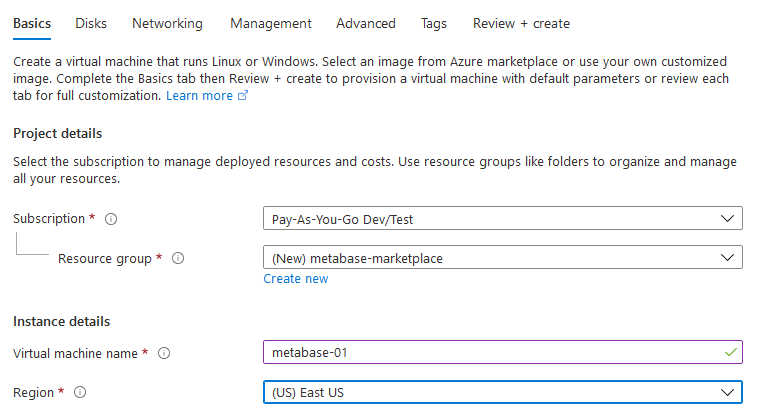
Task: Select the Pay-As-You-Go Dev/Test value
Action: pyautogui.click(x=343, y=219)
